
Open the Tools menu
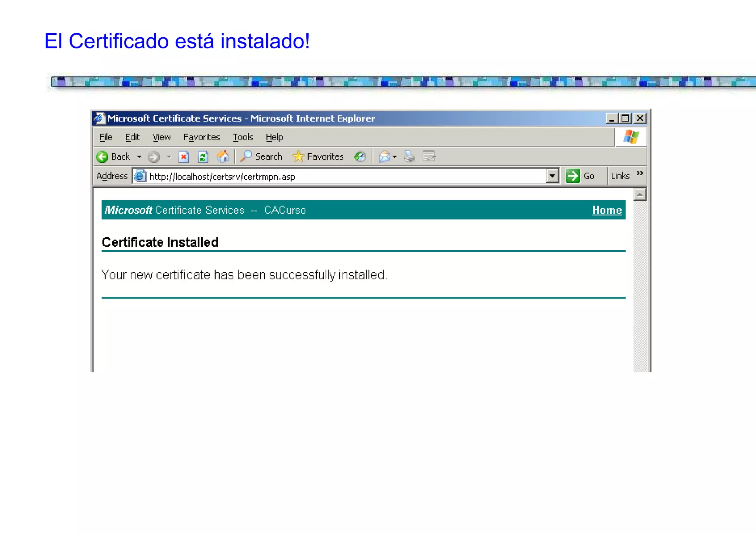pyautogui.click(x=243, y=137)
